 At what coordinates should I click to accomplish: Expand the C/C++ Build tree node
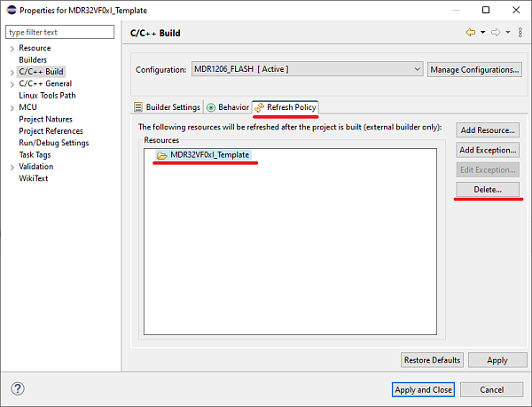(12, 73)
